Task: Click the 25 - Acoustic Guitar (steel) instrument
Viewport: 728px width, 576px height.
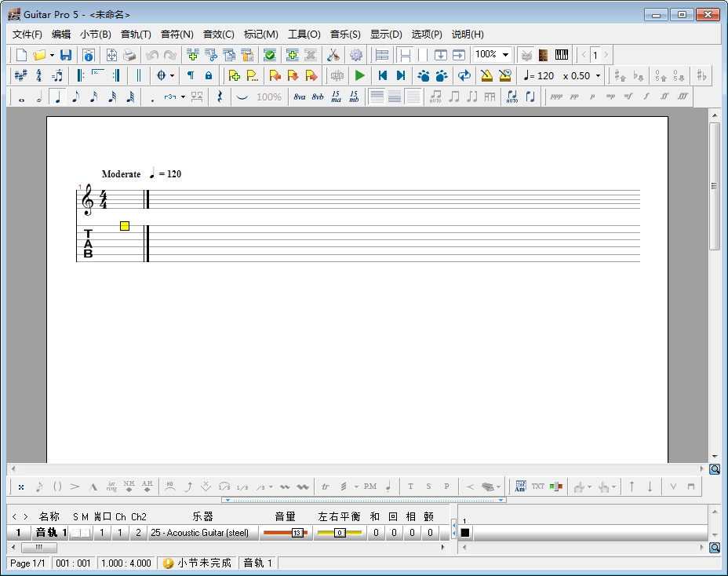Action: tap(199, 533)
